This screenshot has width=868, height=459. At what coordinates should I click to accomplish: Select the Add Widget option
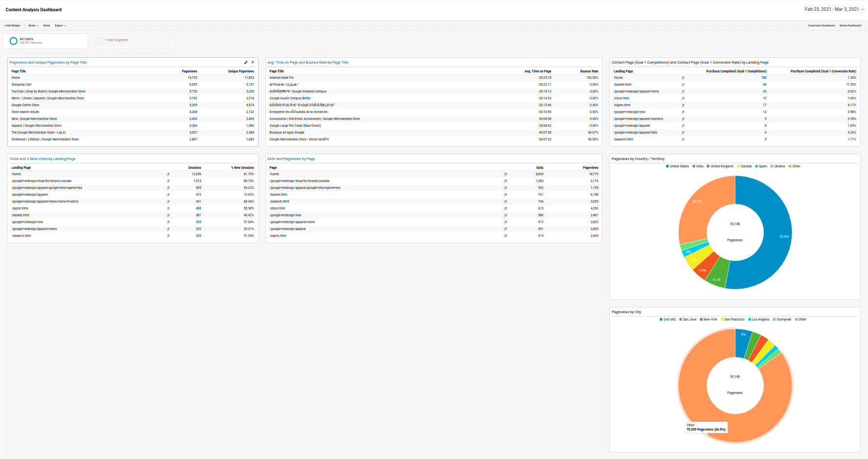11,25
